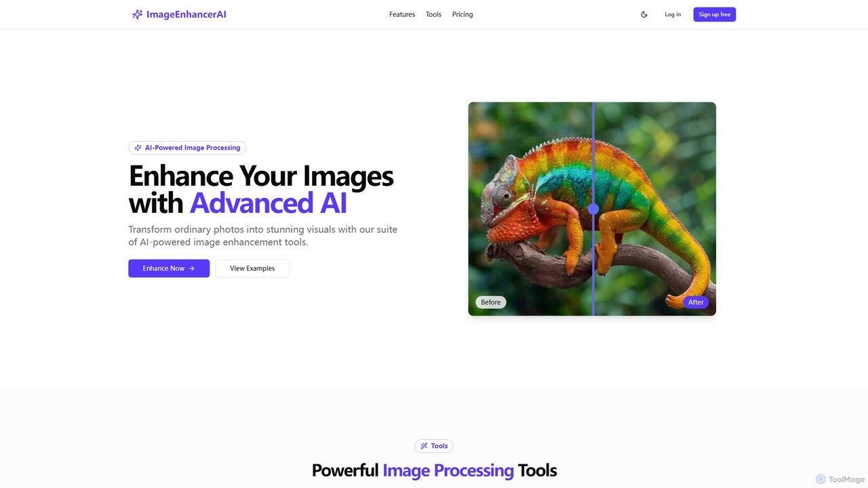Screen dimensions: 868x488
Task: Click the ImageEnhancerAI brand name text
Action: (x=186, y=14)
